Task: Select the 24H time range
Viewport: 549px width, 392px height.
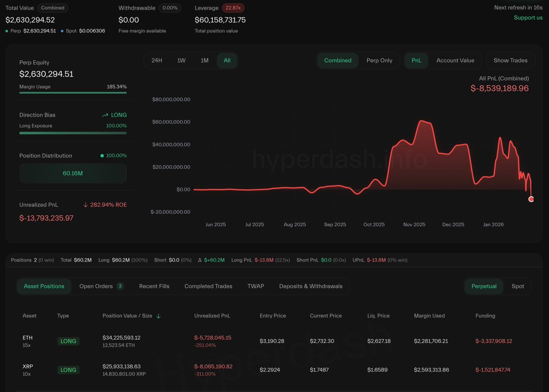Action: 157,60
